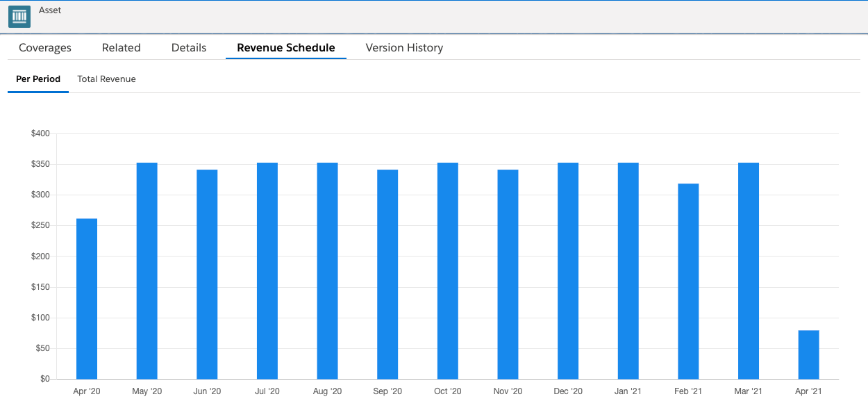The height and width of the screenshot is (415, 868).
Task: Click the Dec '20 revenue bar
Action: [x=568, y=271]
